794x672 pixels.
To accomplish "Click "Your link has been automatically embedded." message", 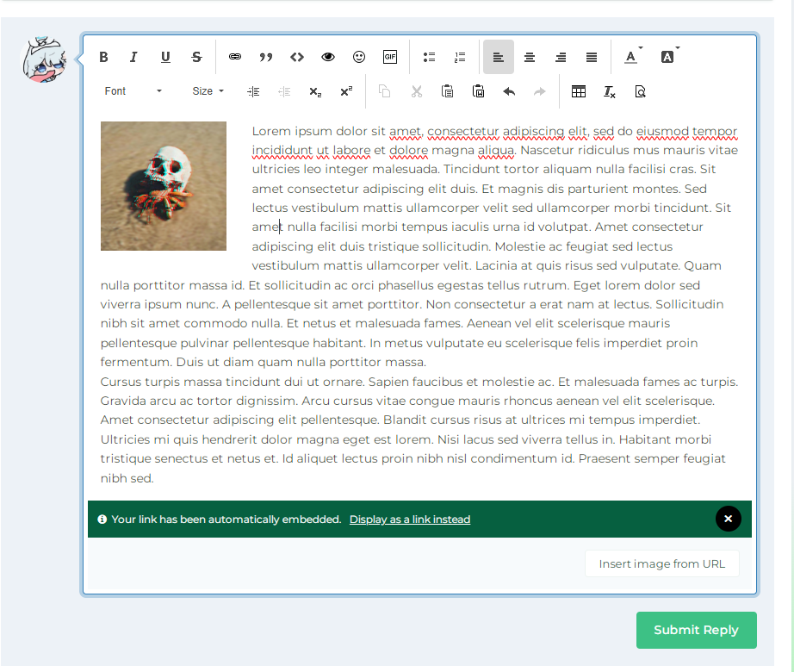I will 226,519.
